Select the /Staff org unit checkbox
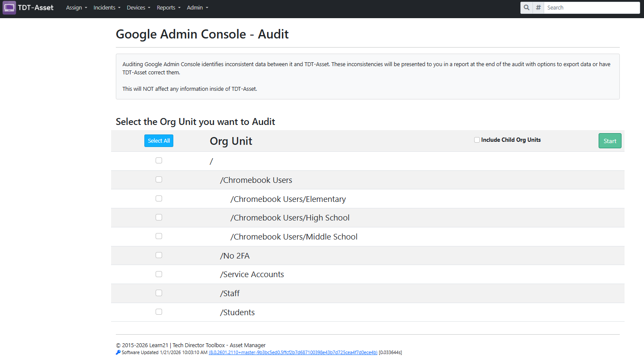Image resolution: width=644 pixels, height=361 pixels. 159,293
